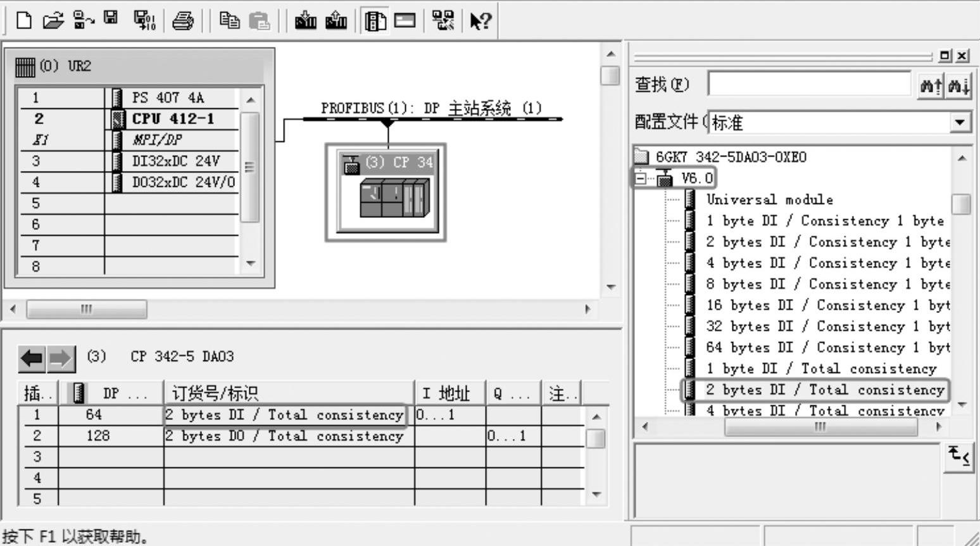Select PS 407 4A in rack slot 1
Image resolution: width=980 pixels, height=546 pixels.
[x=168, y=98]
